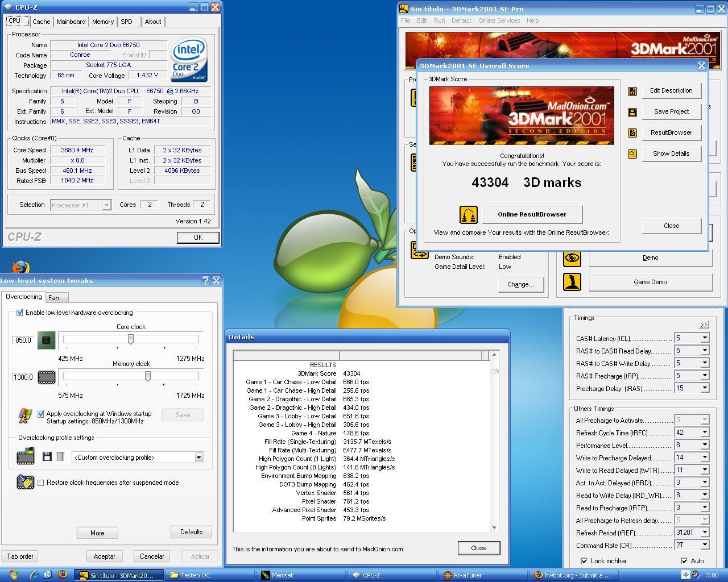Open RAS# to CAS# Read Delay dropdown
728x582 pixels.
(x=705, y=350)
